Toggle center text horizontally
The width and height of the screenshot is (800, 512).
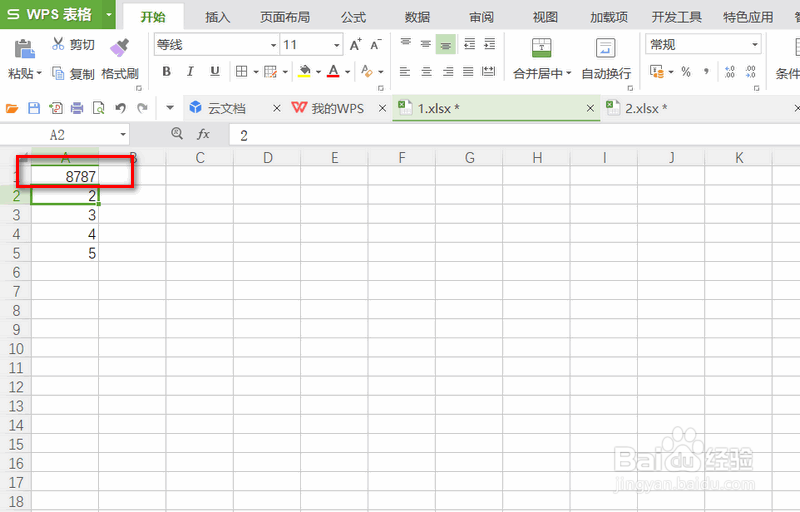(x=426, y=72)
